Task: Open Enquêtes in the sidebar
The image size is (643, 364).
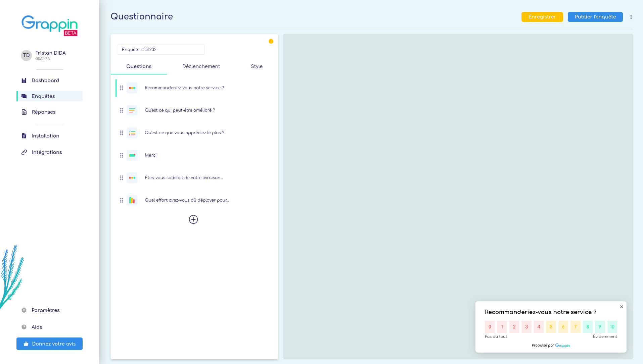Action: coord(49,96)
